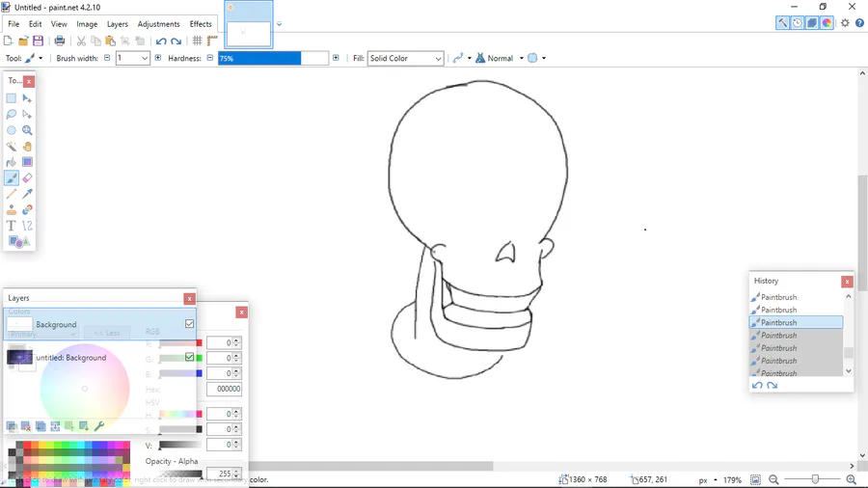Open the File menu

14,24
